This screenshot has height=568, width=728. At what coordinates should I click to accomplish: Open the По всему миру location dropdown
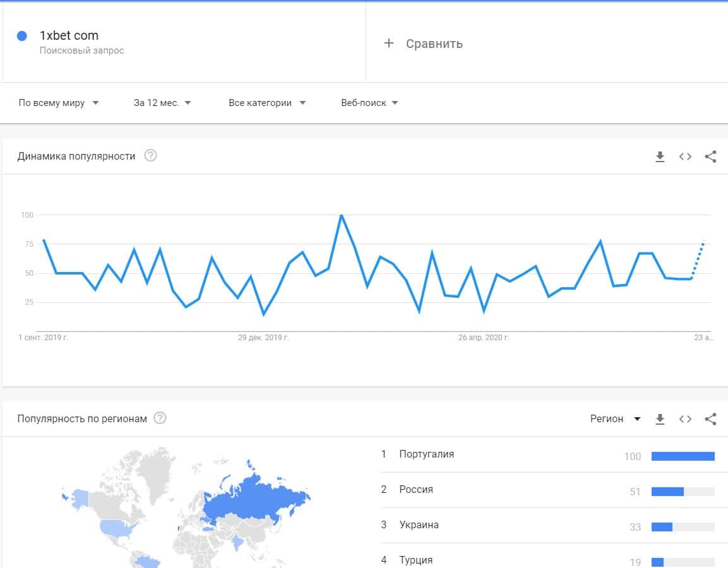(59, 103)
